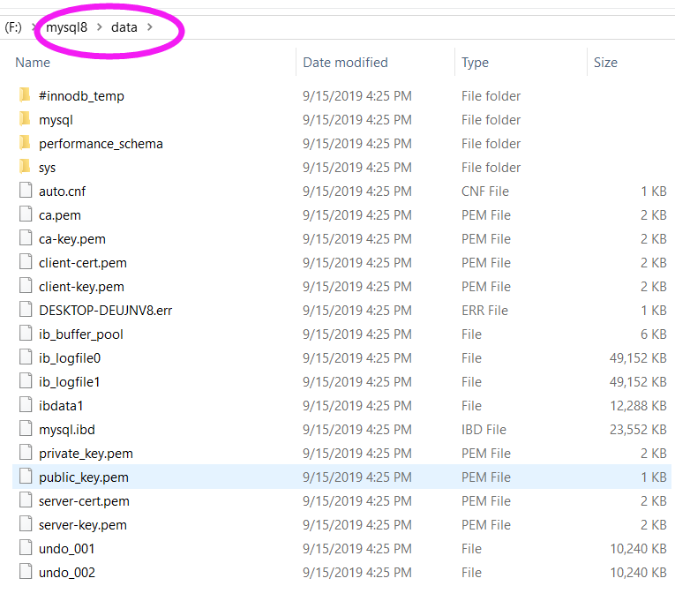The width and height of the screenshot is (675, 616).
Task: Click the mysql.ibd file icon
Action: [x=24, y=429]
